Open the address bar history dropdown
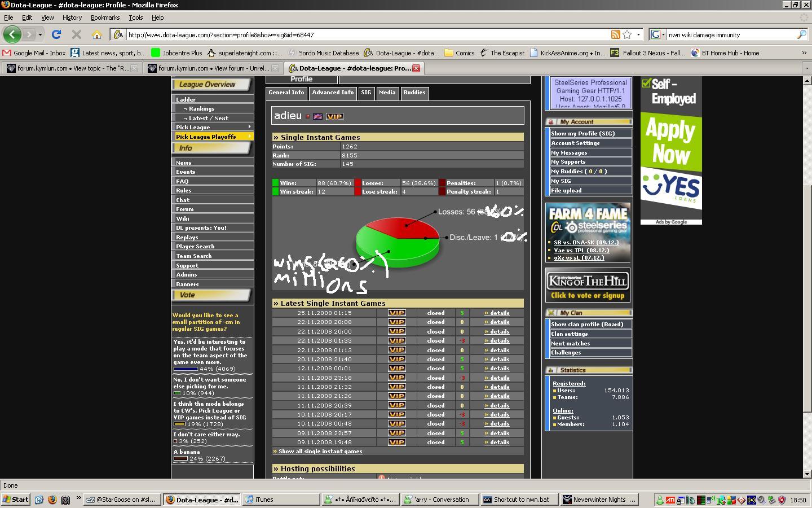Viewport: 812px width, 508px height. coord(638,34)
